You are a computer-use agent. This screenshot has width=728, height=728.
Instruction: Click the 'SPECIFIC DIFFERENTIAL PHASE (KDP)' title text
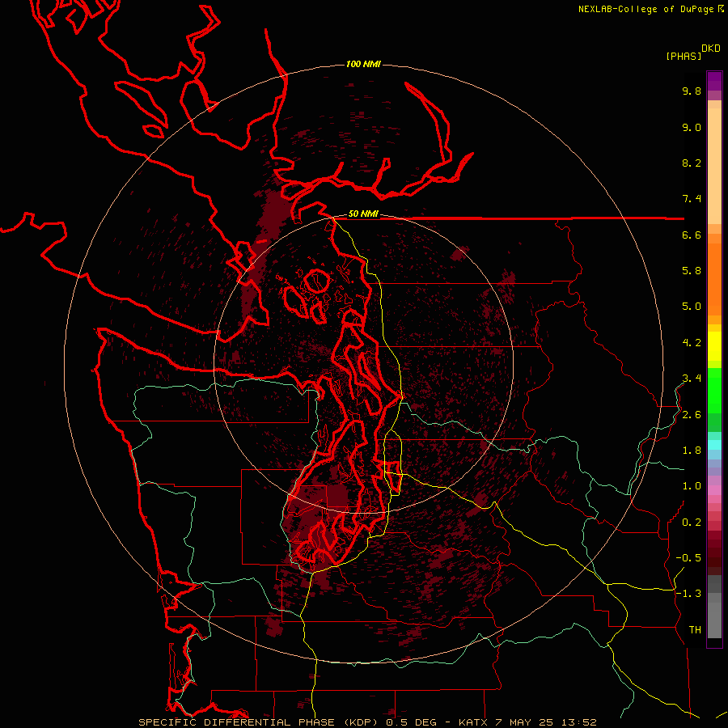click(x=258, y=722)
